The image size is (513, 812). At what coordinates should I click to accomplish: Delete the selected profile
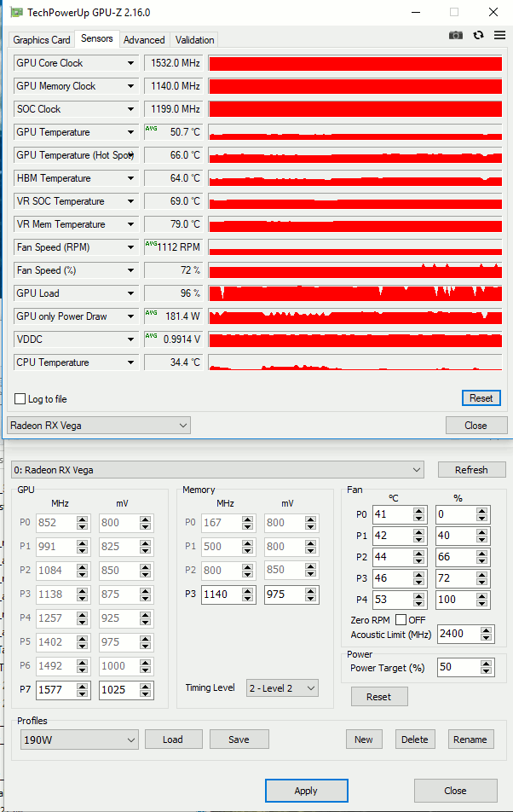click(415, 739)
